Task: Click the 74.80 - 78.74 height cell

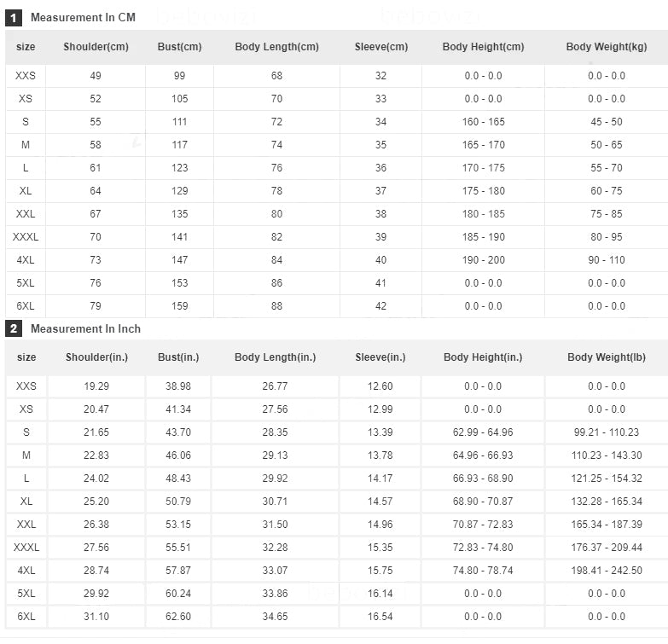Action: pos(483,571)
